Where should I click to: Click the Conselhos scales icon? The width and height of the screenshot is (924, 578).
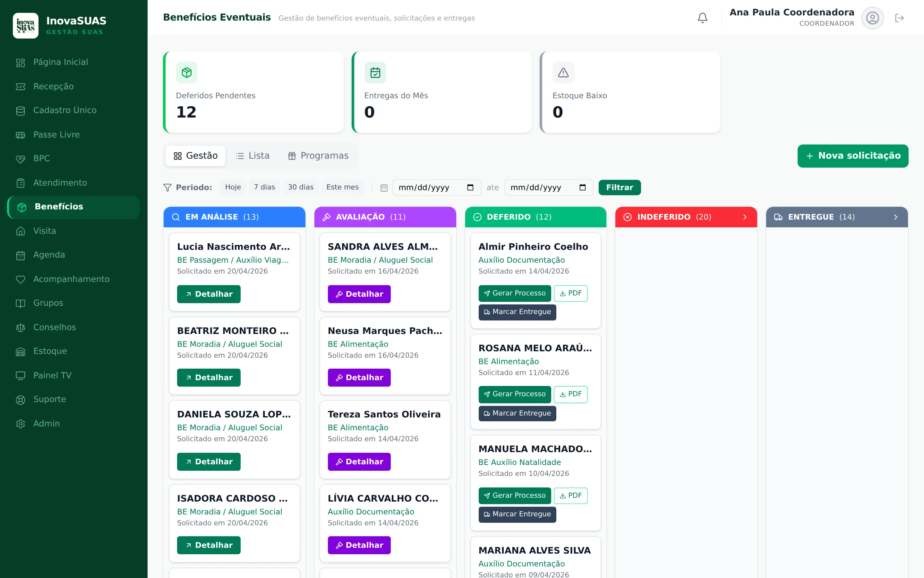pyautogui.click(x=21, y=328)
